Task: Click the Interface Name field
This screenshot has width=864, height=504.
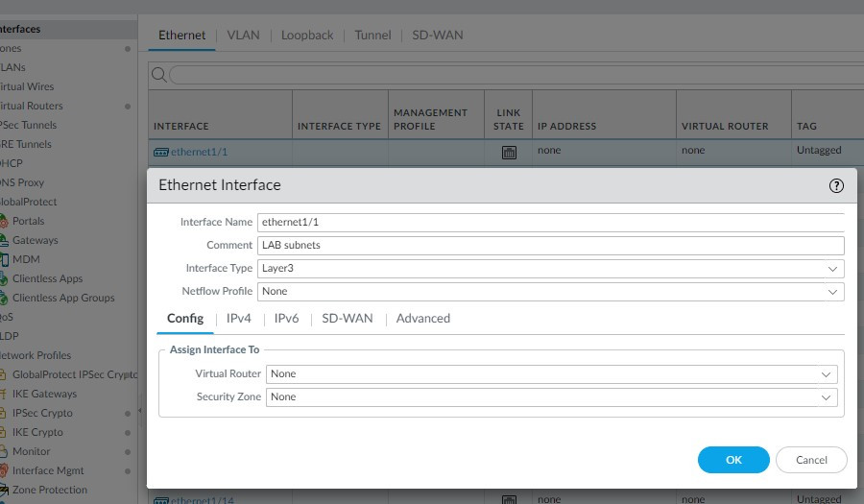Action: pos(550,222)
